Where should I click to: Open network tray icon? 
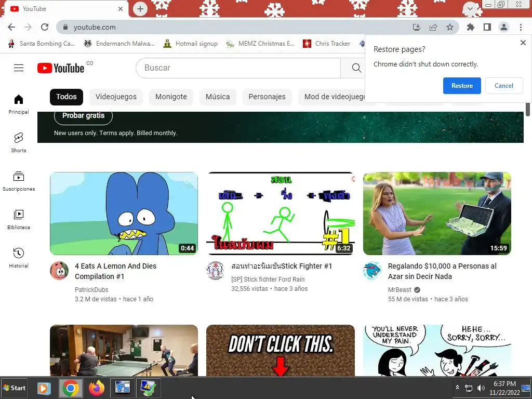(469, 388)
